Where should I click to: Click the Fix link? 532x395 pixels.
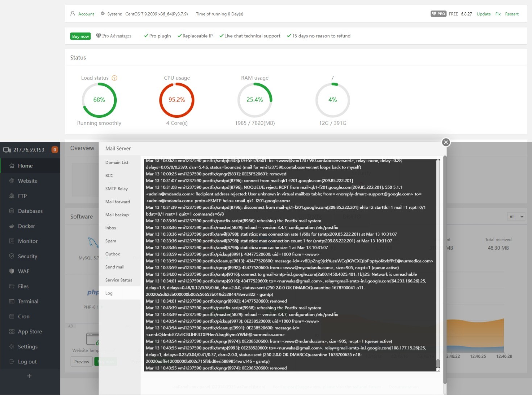(498, 14)
